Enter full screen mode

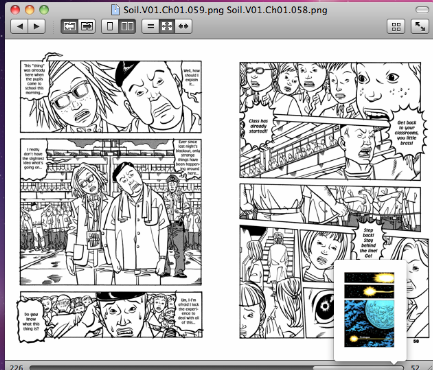click(420, 26)
